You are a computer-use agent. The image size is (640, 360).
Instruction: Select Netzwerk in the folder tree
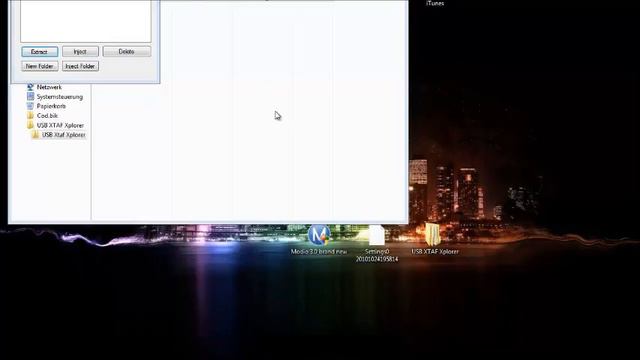(x=49, y=87)
